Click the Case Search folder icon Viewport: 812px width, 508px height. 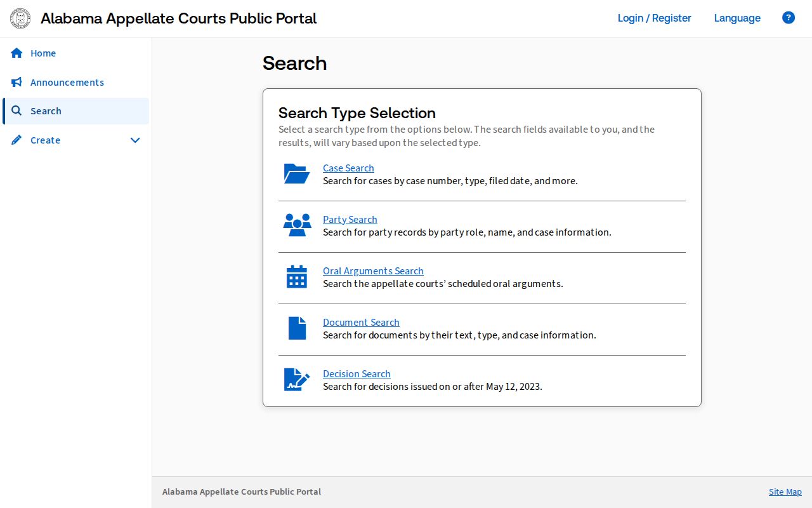tap(297, 174)
